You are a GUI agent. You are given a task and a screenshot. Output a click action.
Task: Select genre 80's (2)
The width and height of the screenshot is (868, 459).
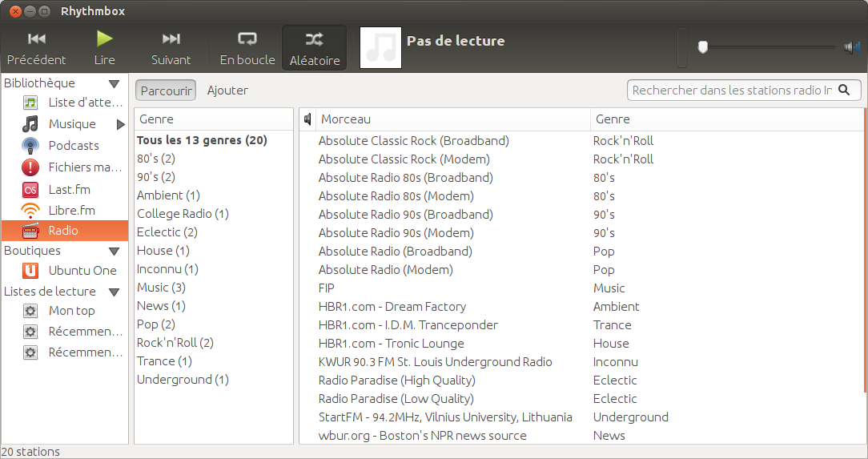214,159
